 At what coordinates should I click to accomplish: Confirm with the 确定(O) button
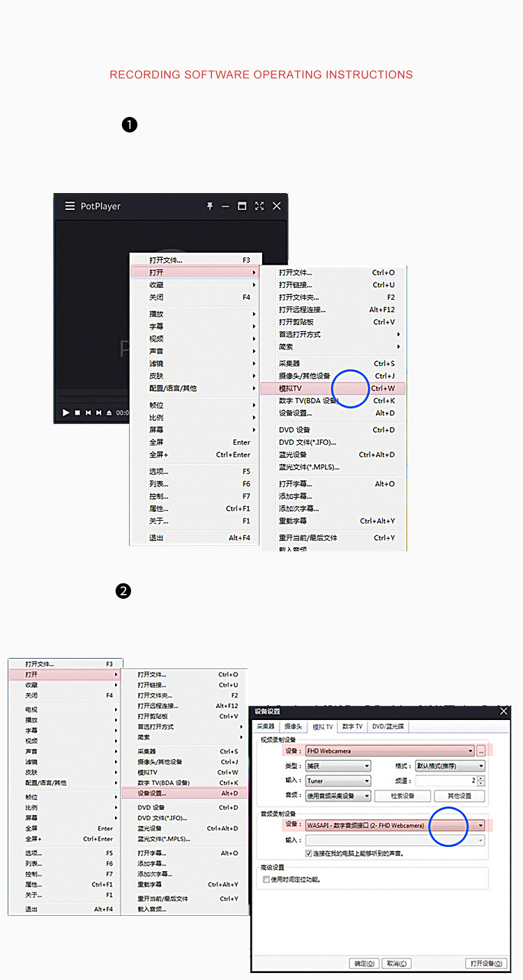pyautogui.click(x=363, y=963)
